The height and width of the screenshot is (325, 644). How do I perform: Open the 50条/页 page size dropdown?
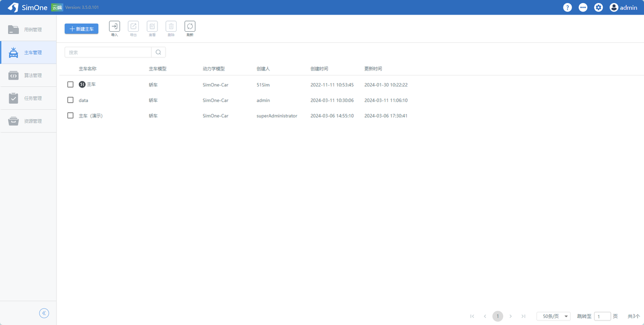553,316
